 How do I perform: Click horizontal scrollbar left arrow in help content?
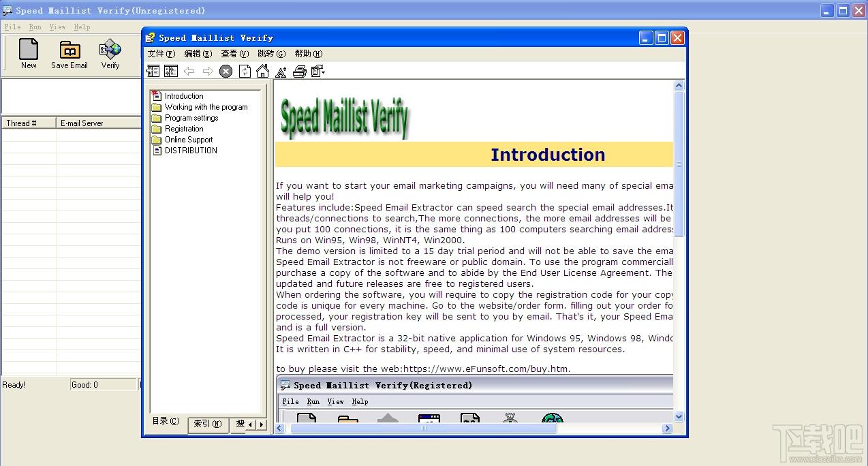280,429
